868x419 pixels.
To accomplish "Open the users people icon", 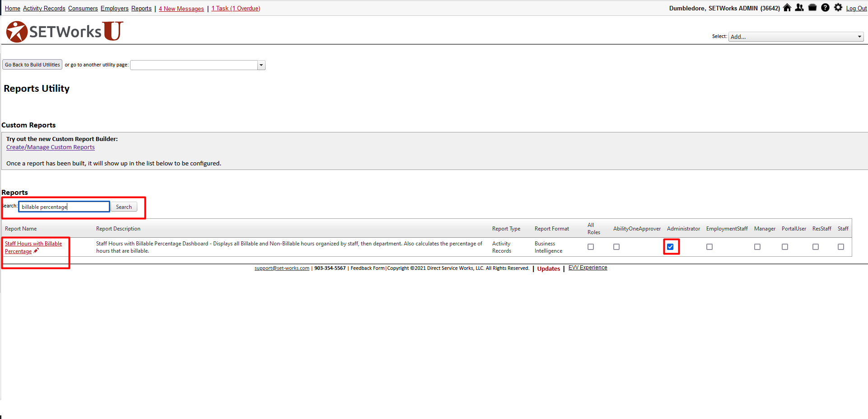I will coord(799,8).
